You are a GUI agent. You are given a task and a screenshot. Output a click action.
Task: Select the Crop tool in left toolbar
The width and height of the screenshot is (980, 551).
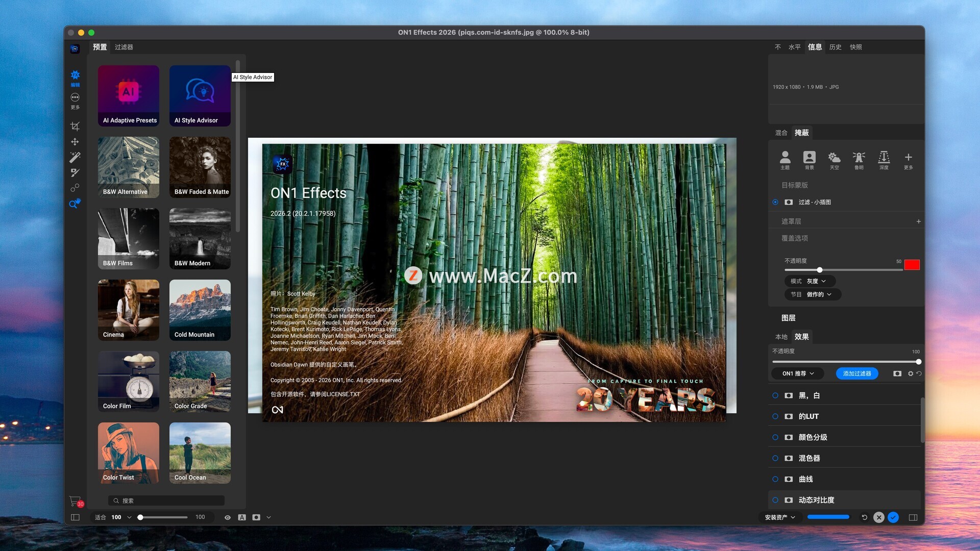[75, 126]
